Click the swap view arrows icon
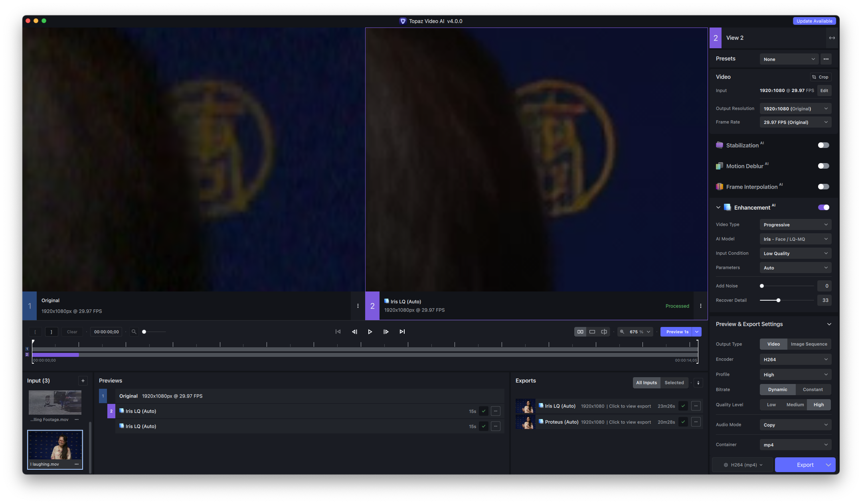The image size is (862, 504). 832,38
